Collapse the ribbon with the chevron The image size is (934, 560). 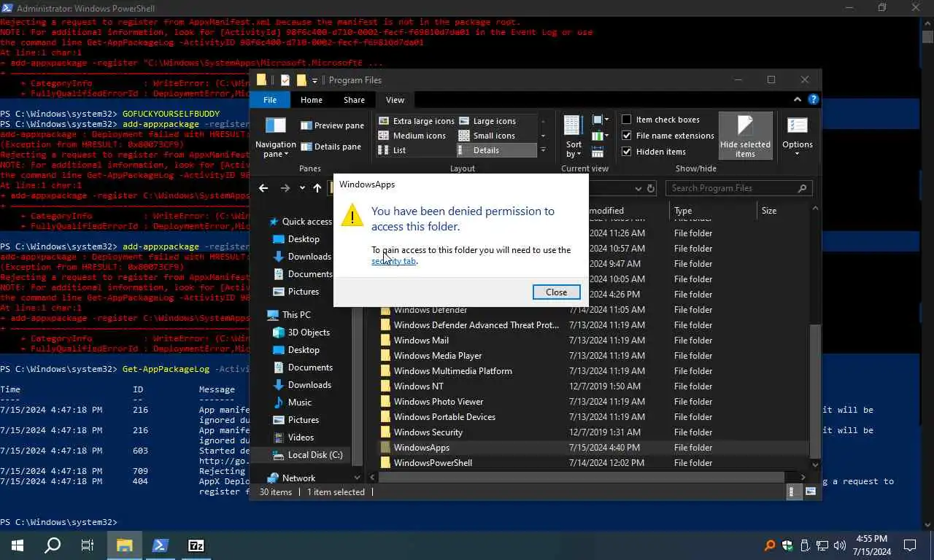click(798, 100)
